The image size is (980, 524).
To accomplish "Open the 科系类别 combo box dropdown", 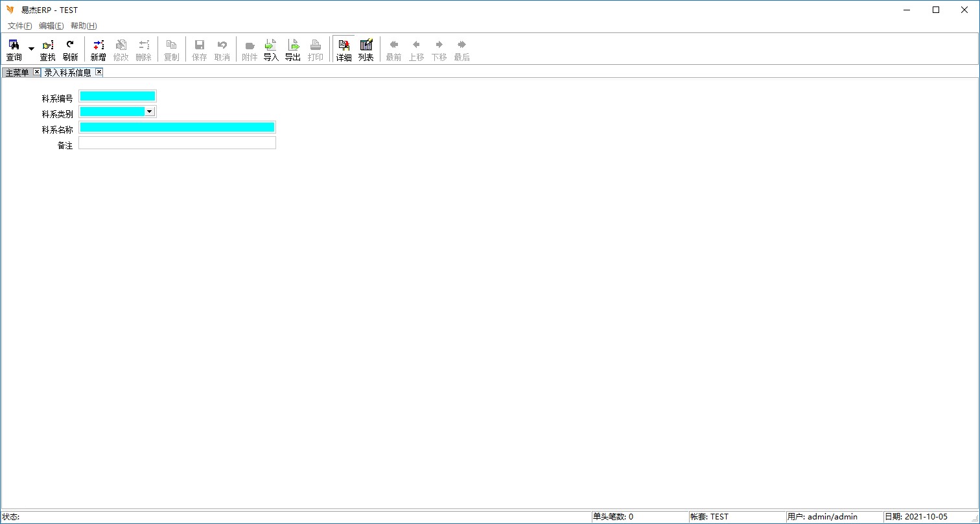I will point(150,112).
